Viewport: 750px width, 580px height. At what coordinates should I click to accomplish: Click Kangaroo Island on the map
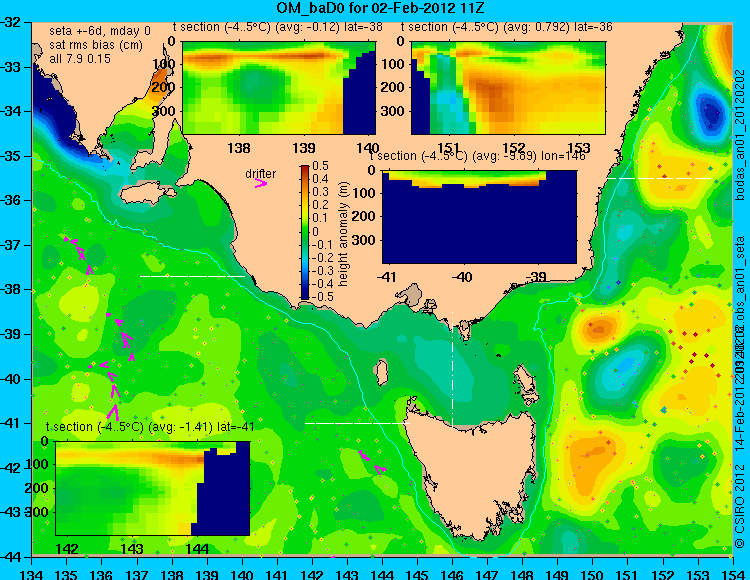tap(147, 194)
